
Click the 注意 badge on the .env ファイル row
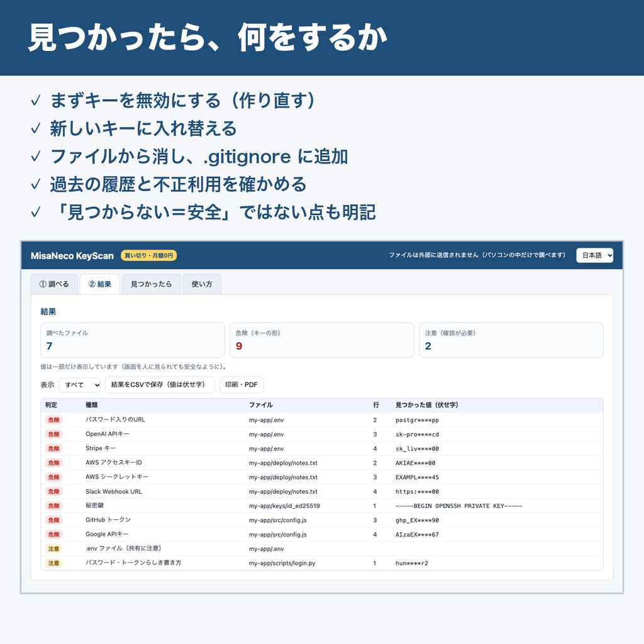pos(54,548)
